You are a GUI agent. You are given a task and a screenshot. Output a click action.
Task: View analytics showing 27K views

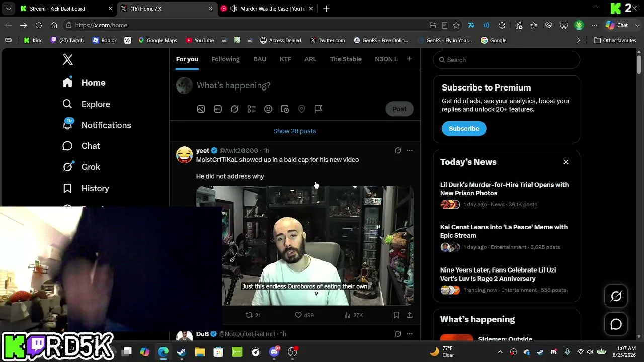pos(353,315)
